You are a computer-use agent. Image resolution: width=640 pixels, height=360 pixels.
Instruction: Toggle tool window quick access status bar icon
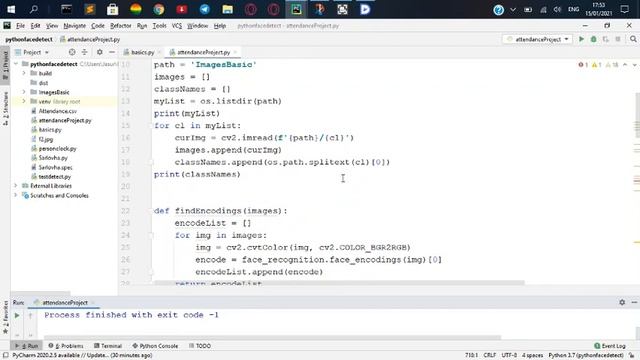5,356
